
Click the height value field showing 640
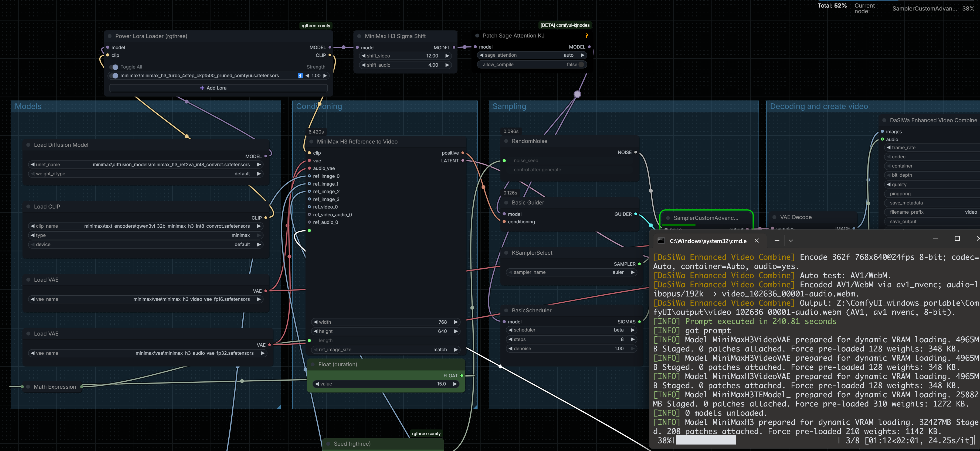tap(386, 332)
